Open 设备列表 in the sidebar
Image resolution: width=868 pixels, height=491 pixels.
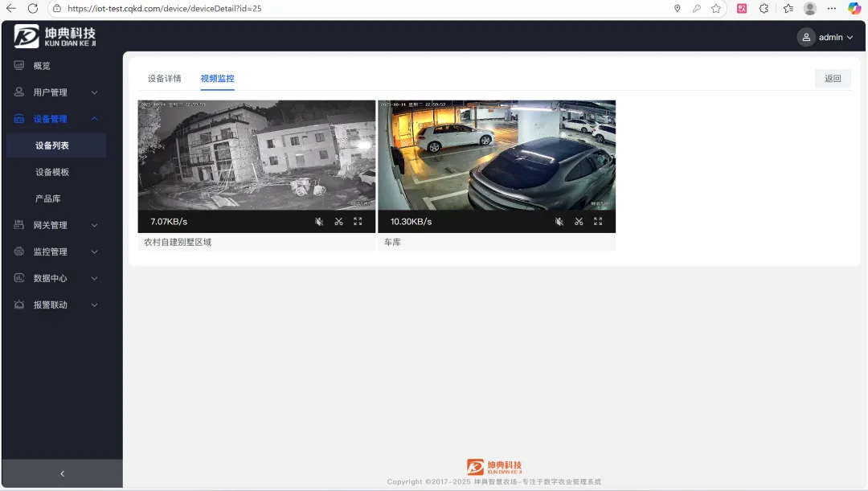click(x=56, y=145)
